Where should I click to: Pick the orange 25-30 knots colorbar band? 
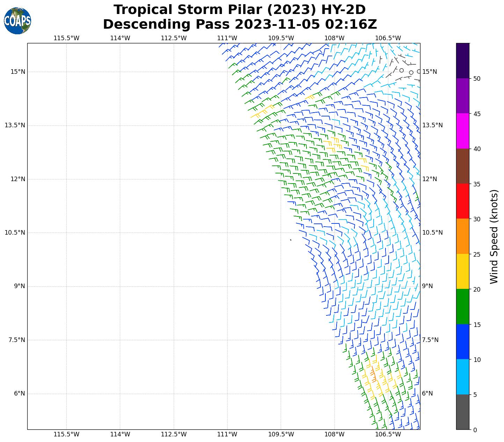point(463,236)
